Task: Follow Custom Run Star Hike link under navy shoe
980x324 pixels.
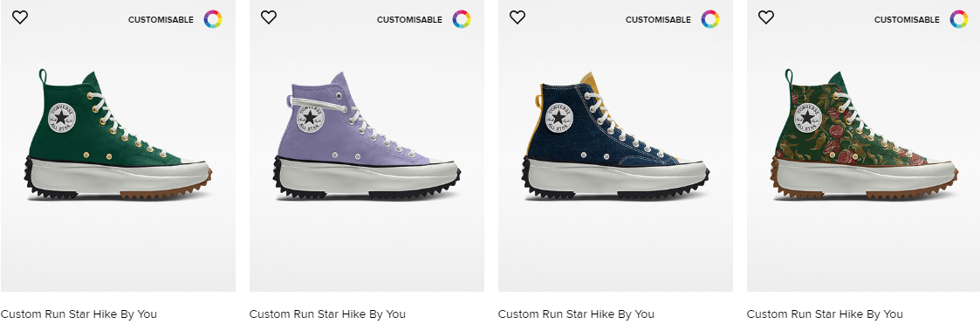Action: 576,314
